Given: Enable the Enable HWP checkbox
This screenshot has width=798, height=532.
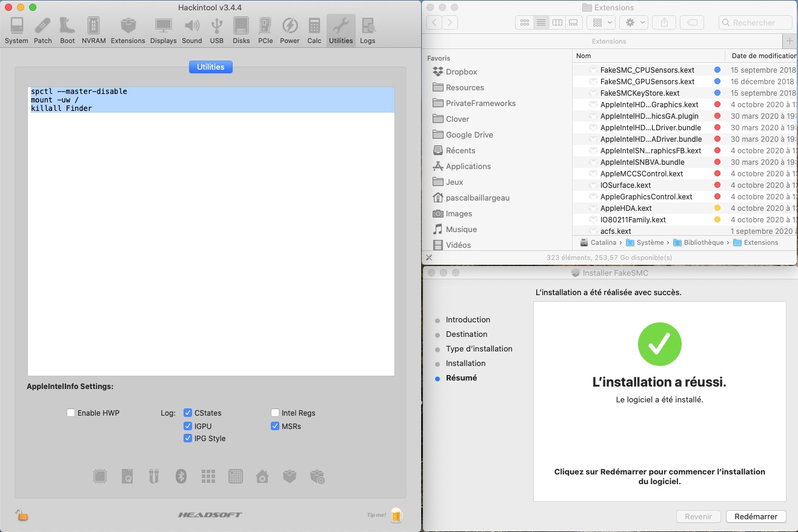Looking at the screenshot, I should click(71, 413).
